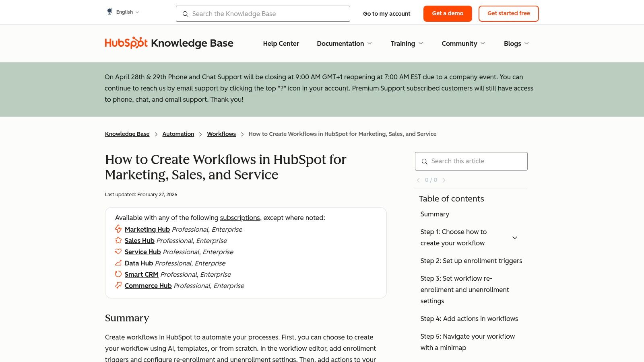This screenshot has height=362, width=644.
Task: Go to Workflows breadcrumb
Action: 221,134
